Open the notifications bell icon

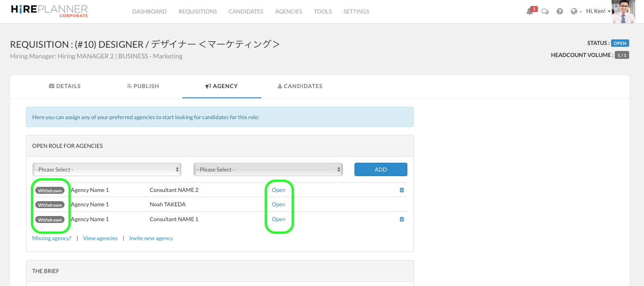[x=529, y=12]
